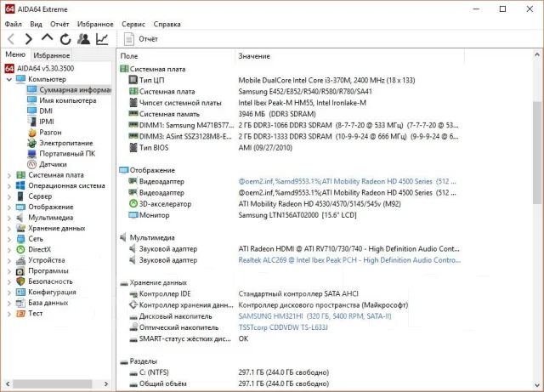The height and width of the screenshot is (392, 544).
Task: Click the База данных icon in the tree
Action: tap(20, 303)
